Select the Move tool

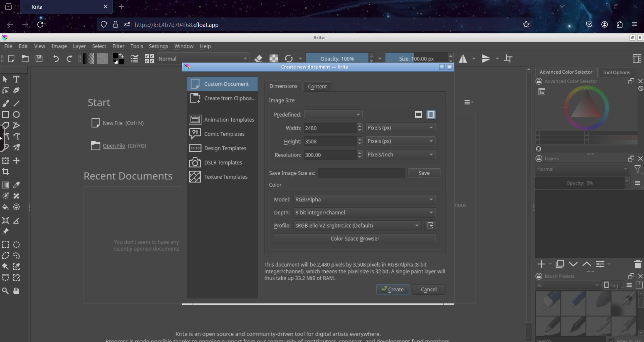(16, 161)
